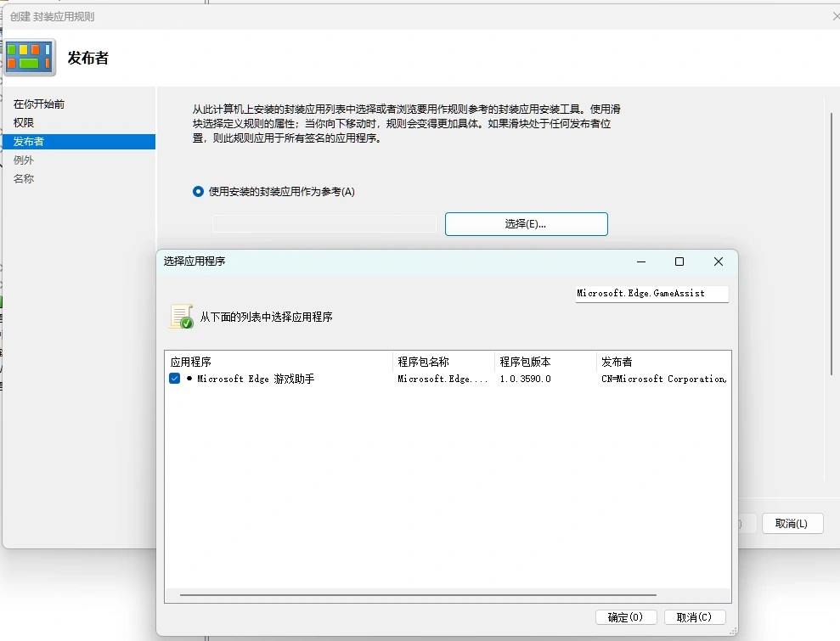
Task: Select 使用安装的封装应用作为参考 radio button
Action: coord(198,192)
